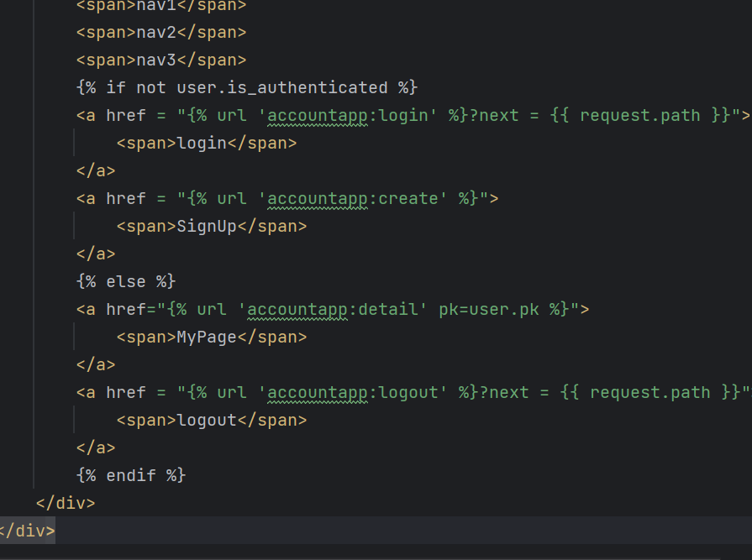Click the nav2 span line

161,33
